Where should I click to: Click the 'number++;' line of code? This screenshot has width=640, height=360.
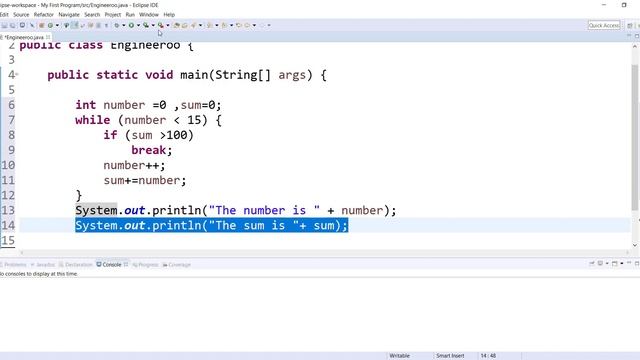point(134,165)
